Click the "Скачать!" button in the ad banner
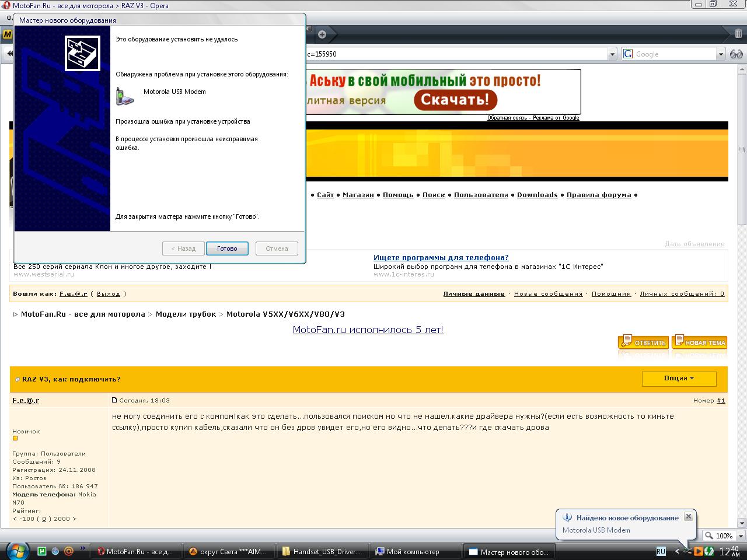Image resolution: width=747 pixels, height=560 pixels. coord(455,99)
